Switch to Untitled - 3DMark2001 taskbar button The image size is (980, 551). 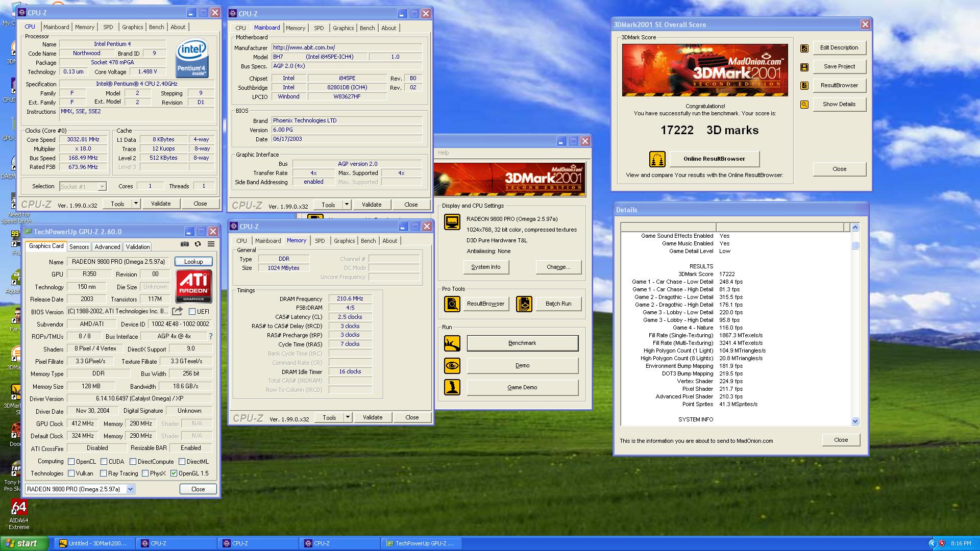pyautogui.click(x=95, y=543)
